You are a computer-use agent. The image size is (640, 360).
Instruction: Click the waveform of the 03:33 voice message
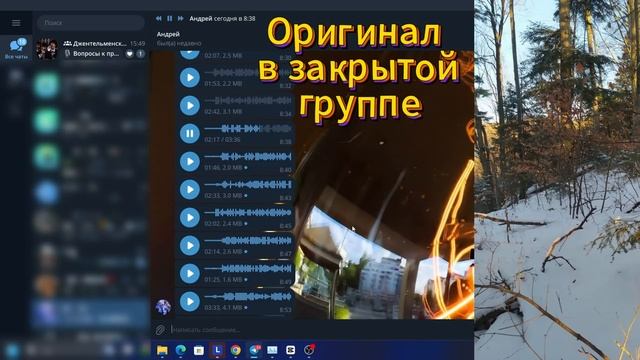[248, 297]
